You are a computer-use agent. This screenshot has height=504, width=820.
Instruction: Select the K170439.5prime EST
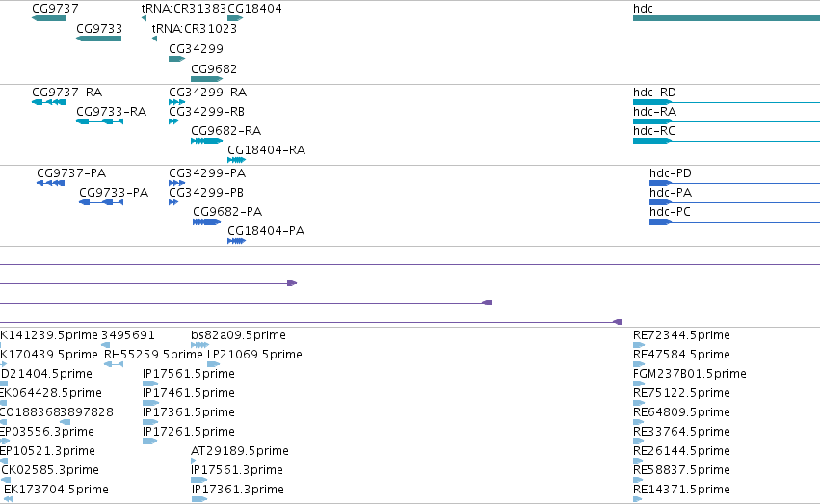[3, 365]
